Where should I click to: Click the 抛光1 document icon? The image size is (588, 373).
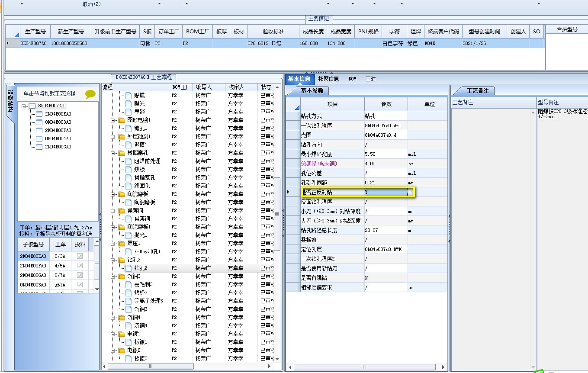[x=129, y=235]
